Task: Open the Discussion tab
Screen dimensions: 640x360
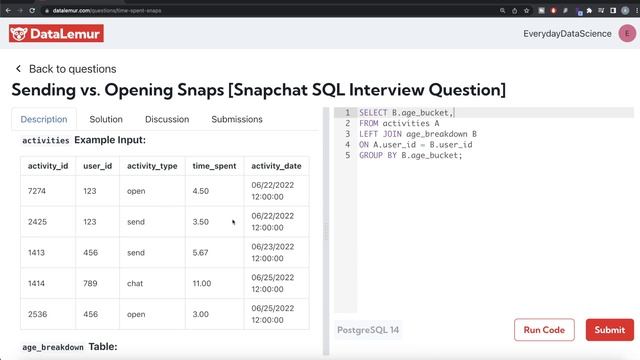Action: (x=167, y=119)
